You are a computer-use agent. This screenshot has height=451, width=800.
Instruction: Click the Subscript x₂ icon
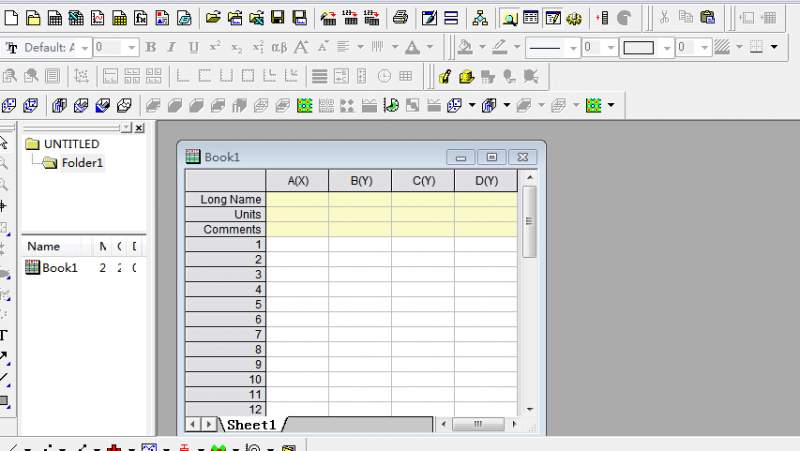pos(237,47)
